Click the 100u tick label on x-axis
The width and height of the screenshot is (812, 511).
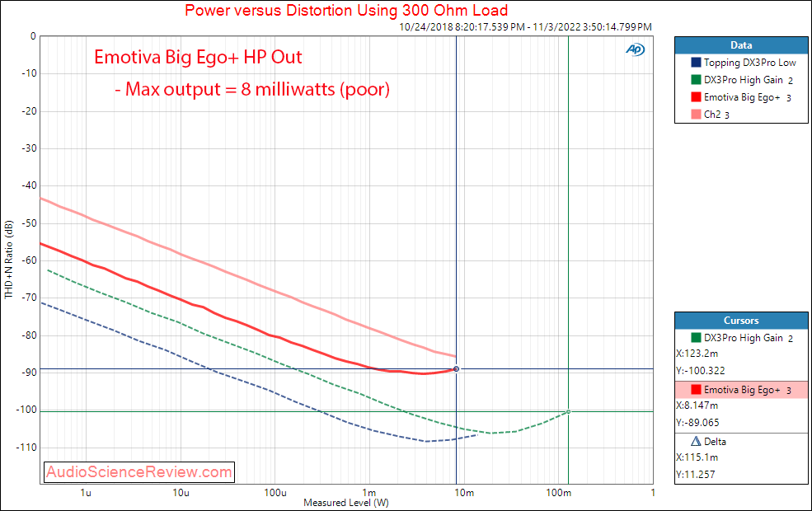tap(275, 492)
